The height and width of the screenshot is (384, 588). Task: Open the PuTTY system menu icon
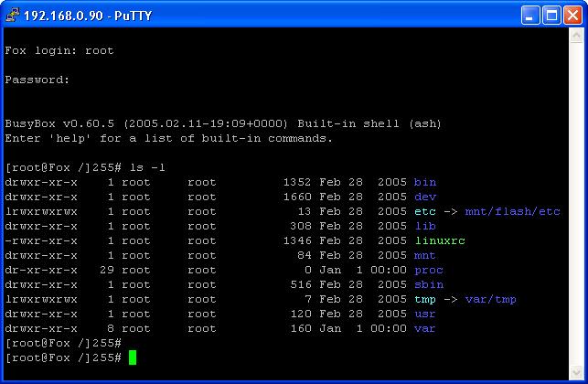tap(13, 15)
